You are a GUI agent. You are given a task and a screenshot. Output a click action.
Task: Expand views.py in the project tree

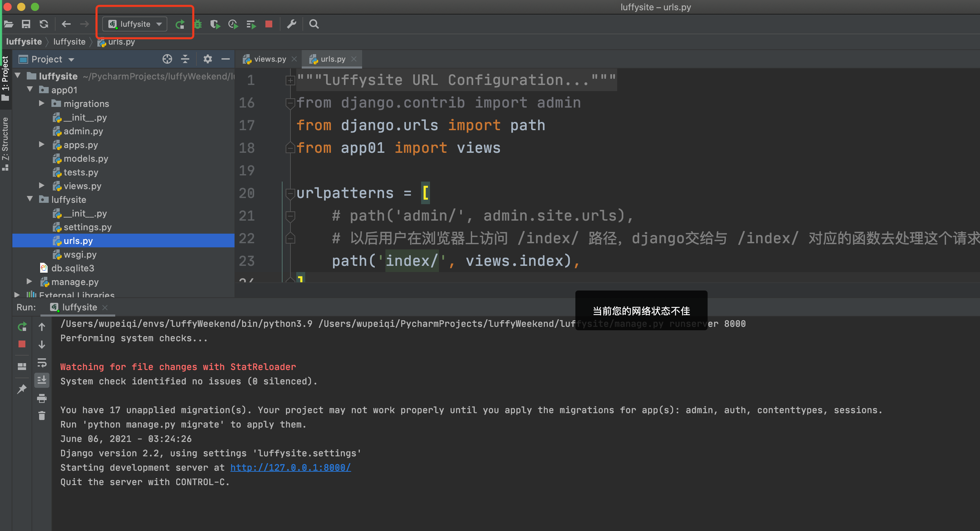click(x=42, y=185)
